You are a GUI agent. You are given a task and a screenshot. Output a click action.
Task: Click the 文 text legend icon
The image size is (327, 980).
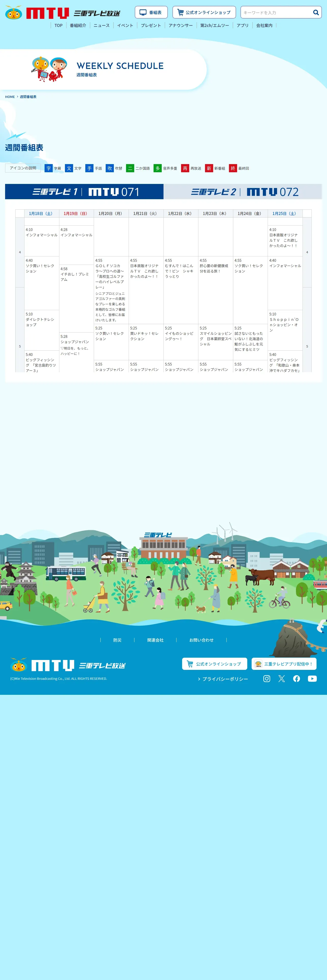(x=69, y=168)
